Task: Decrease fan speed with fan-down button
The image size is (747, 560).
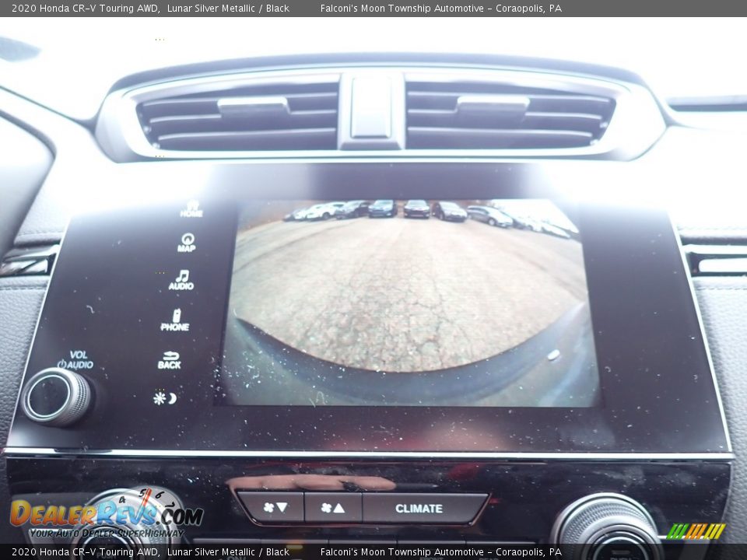Action: (271, 508)
